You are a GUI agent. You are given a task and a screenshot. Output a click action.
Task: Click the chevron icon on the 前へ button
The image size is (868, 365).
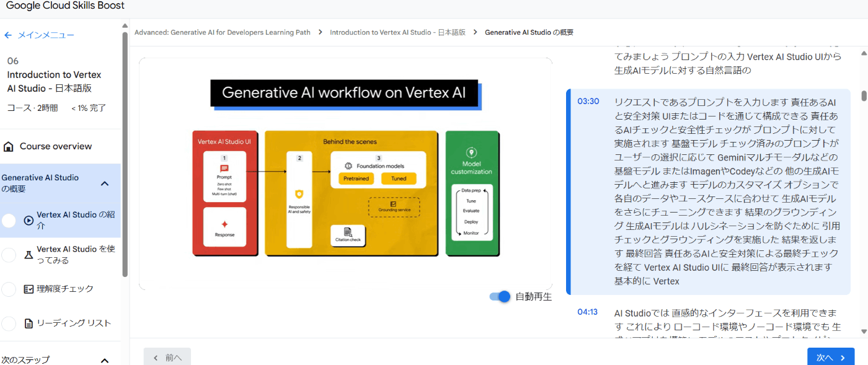(156, 358)
